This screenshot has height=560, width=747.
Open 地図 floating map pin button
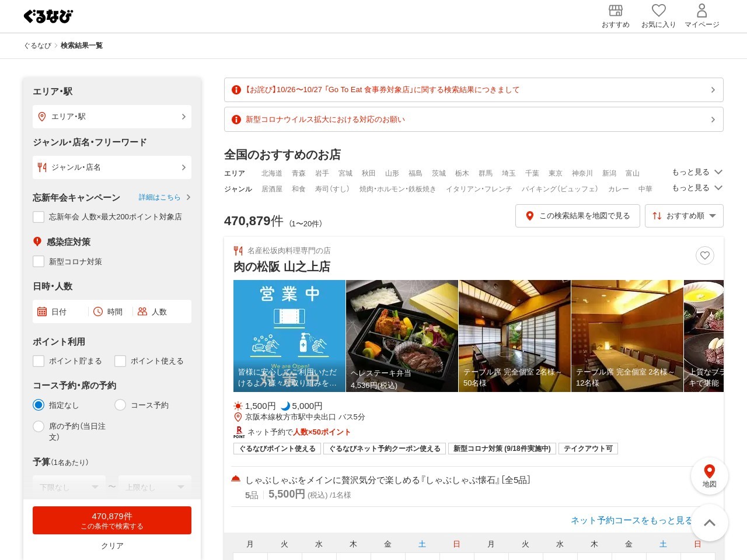(710, 476)
